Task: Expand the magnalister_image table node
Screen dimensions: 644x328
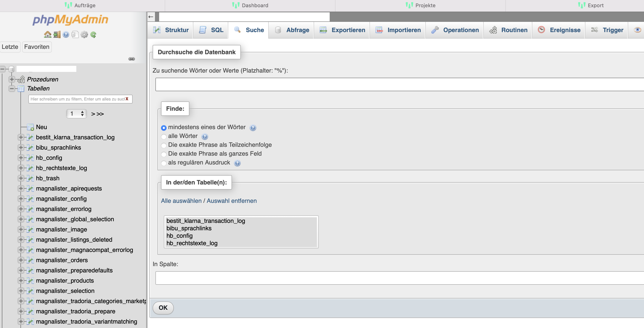Action: (21, 230)
